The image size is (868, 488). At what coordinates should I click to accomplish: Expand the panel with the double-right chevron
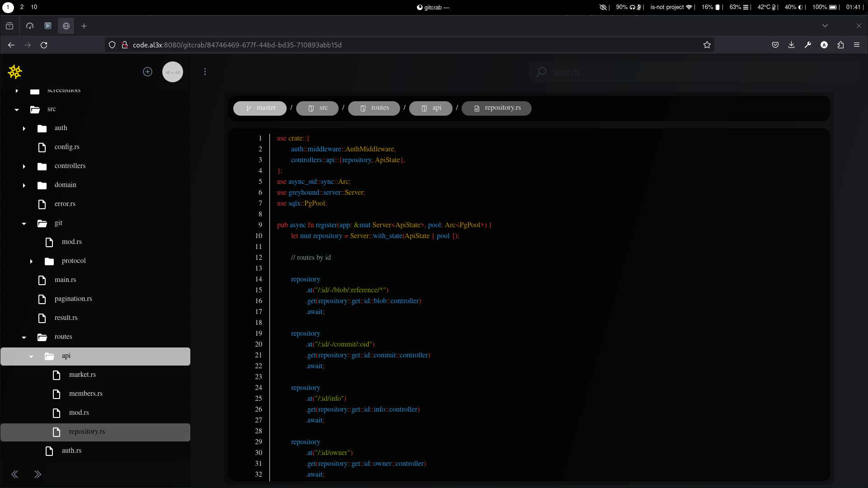38,474
